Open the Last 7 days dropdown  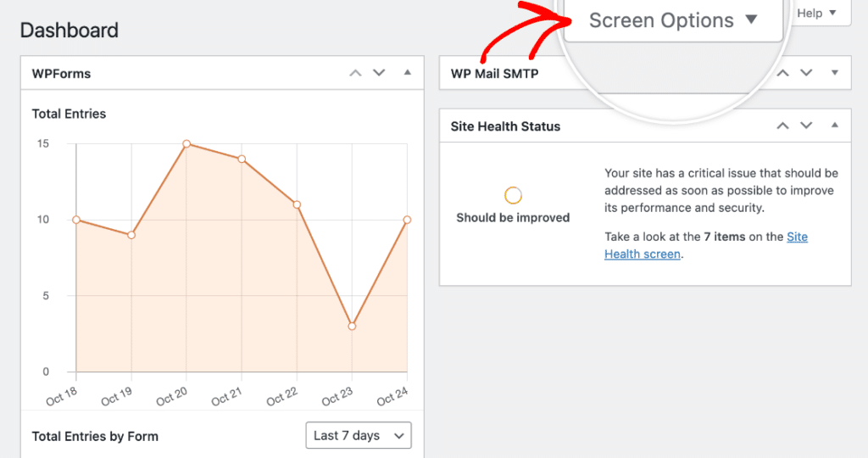tap(359, 435)
